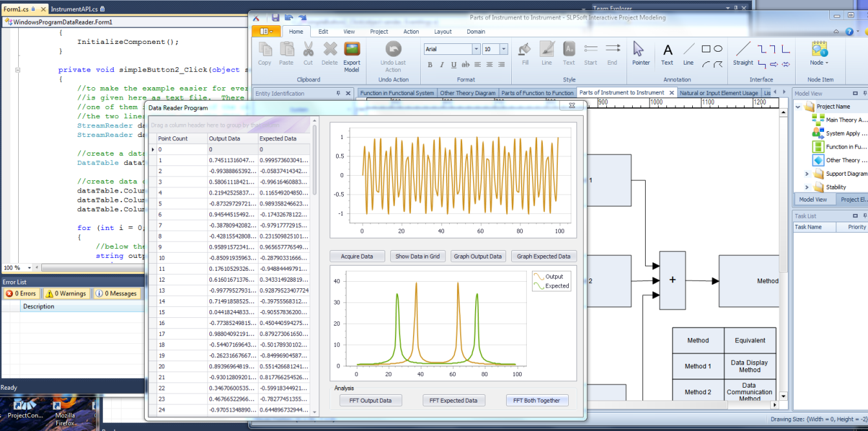Switch to the Edit ribbon tab
This screenshot has width=868, height=431.
(x=323, y=31)
